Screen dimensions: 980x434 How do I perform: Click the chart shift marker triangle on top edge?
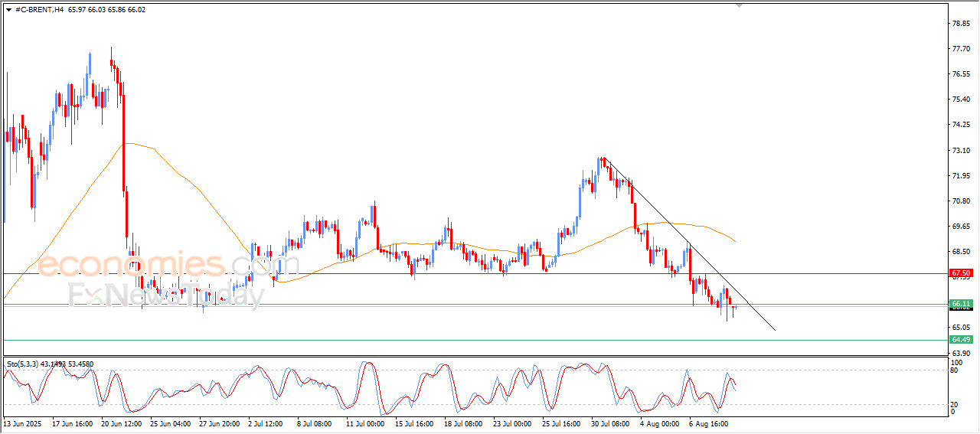(739, 5)
